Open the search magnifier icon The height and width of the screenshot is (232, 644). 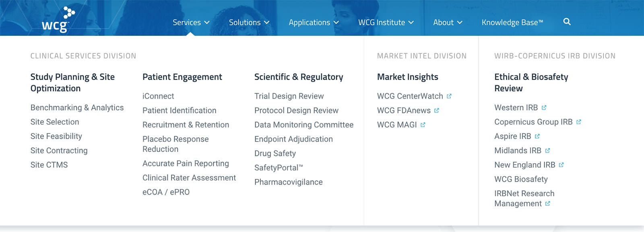[x=567, y=22]
